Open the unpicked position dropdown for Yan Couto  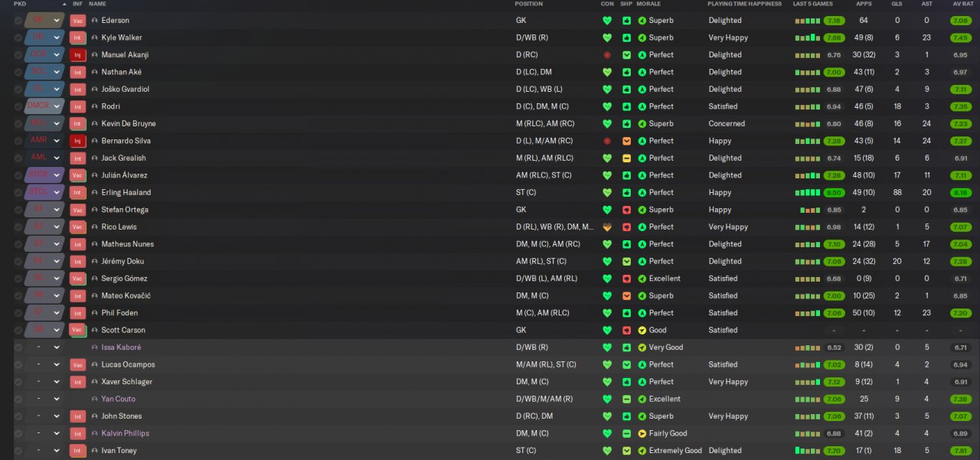(x=44, y=400)
